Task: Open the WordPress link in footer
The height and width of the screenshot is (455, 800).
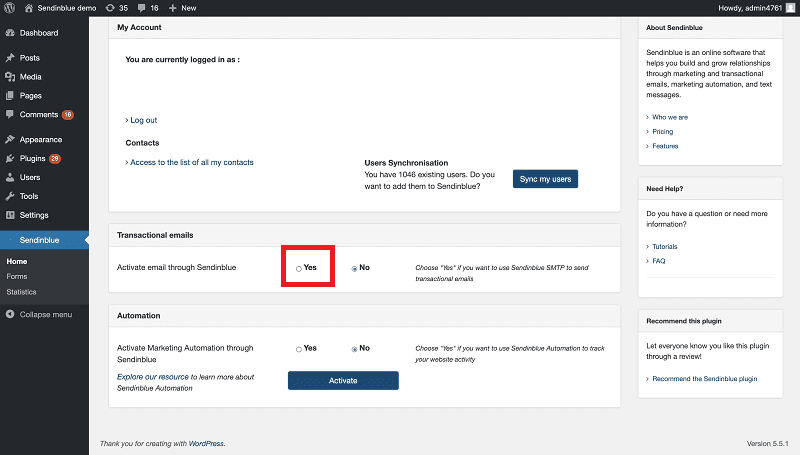Action: coord(206,444)
